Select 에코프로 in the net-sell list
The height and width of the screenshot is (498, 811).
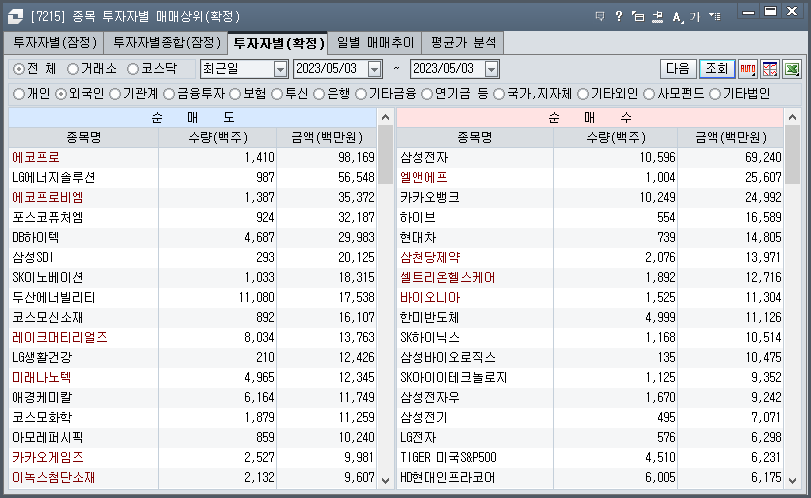point(36,157)
